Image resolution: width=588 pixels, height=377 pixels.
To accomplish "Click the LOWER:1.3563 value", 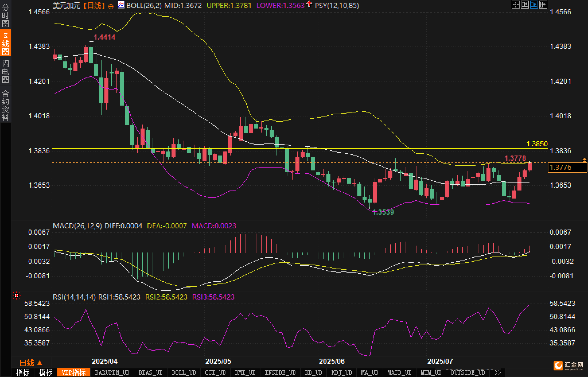I will [280, 5].
